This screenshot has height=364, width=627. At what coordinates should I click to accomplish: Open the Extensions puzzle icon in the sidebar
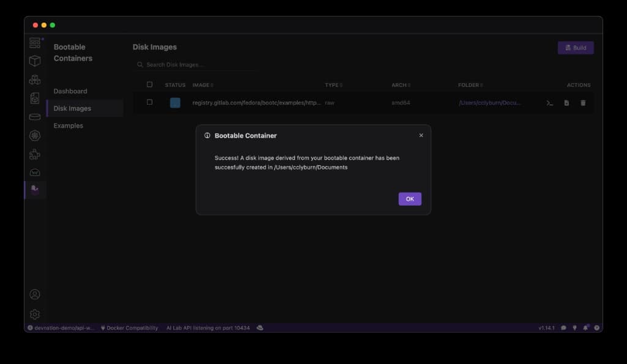coord(35,155)
